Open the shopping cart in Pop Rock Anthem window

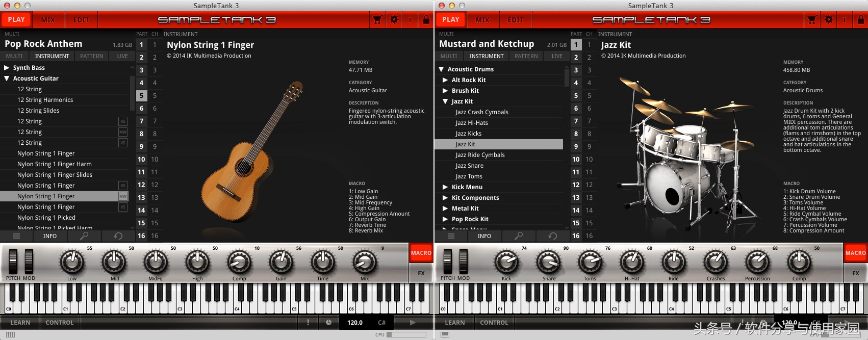[x=377, y=20]
